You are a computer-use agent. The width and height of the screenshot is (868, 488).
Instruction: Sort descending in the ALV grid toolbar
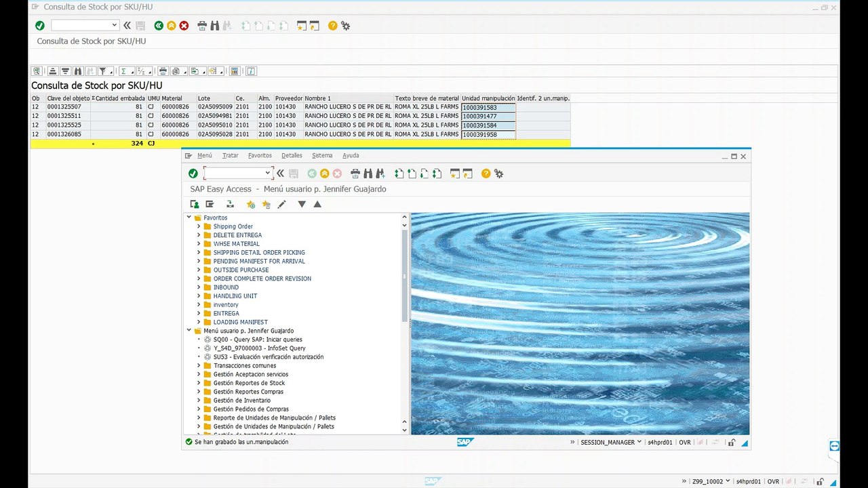[x=65, y=71]
